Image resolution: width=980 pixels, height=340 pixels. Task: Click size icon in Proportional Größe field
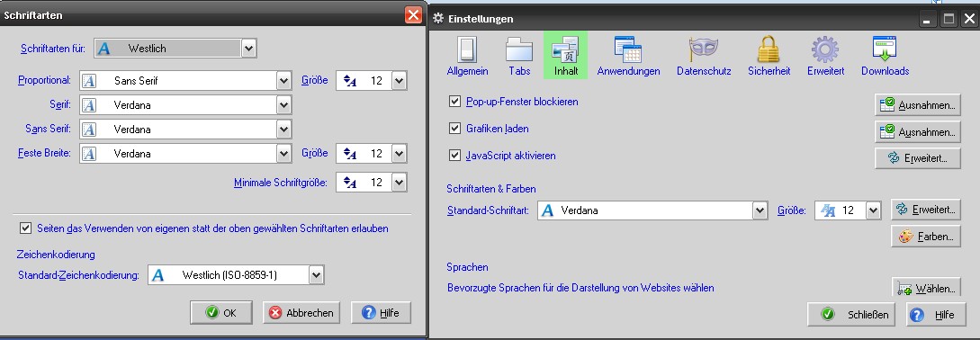350,81
